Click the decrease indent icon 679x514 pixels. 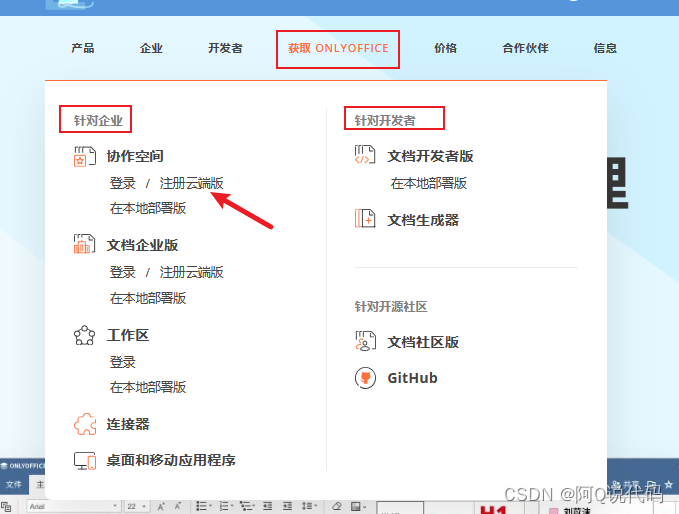click(268, 506)
